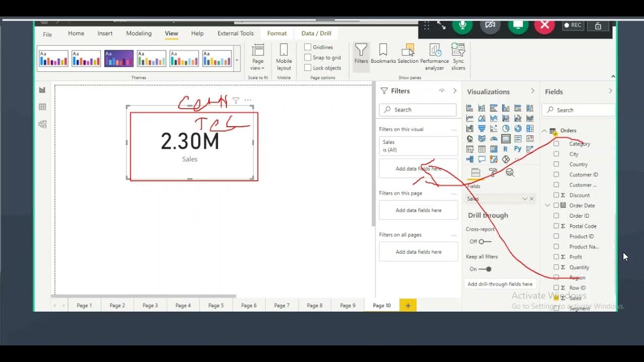
Task: Select the treemap visualization
Action: click(530, 128)
